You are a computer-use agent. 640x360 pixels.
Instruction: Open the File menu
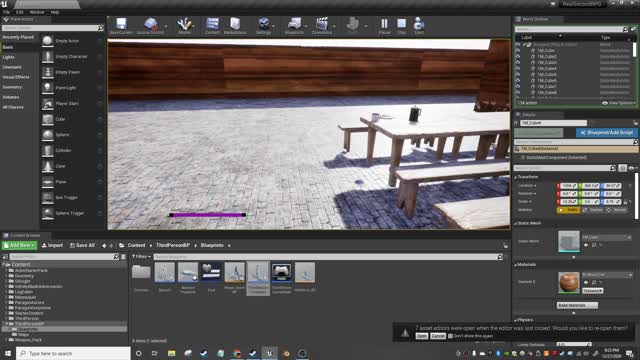click(x=7, y=12)
